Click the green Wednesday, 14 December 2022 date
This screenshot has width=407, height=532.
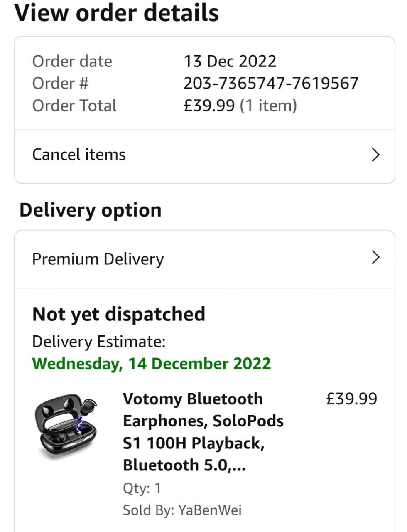[x=151, y=363]
